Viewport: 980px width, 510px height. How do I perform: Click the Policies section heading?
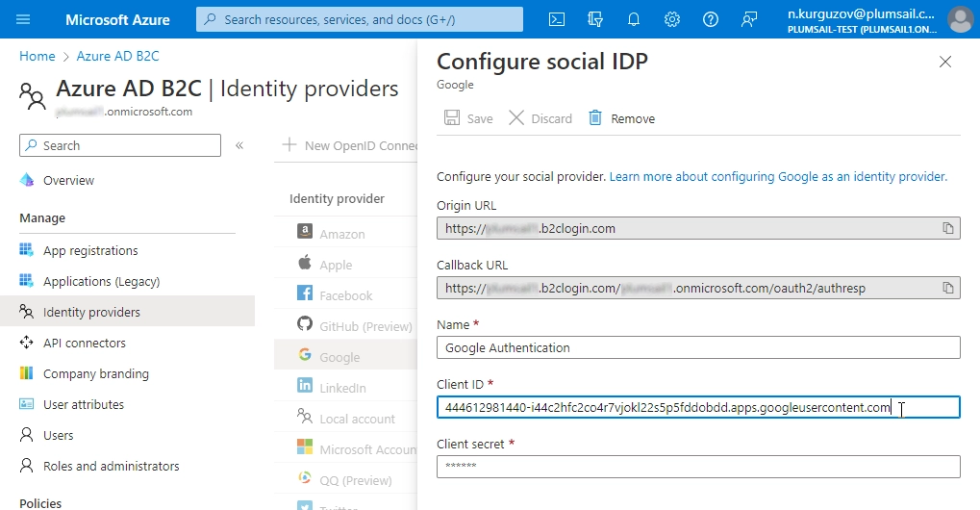(40, 503)
